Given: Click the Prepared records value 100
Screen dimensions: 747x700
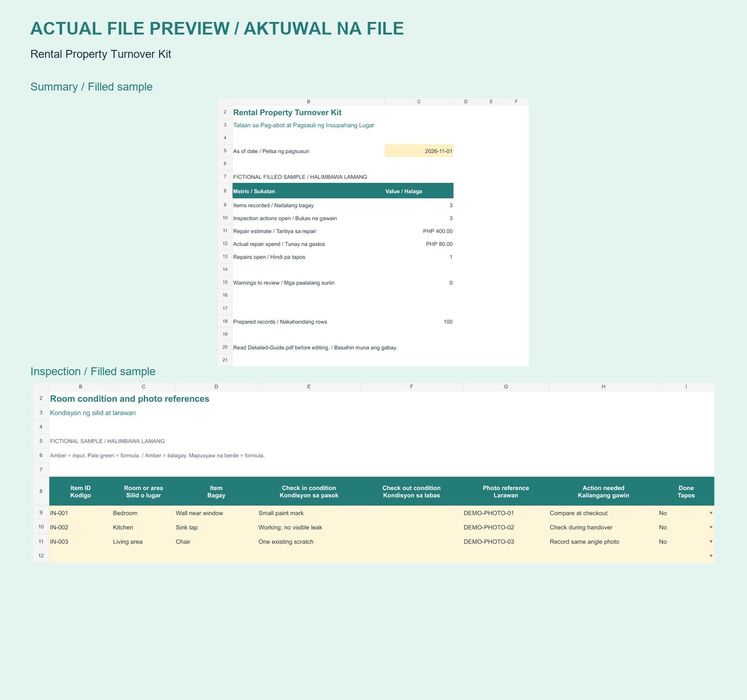Looking at the screenshot, I should (x=419, y=322).
